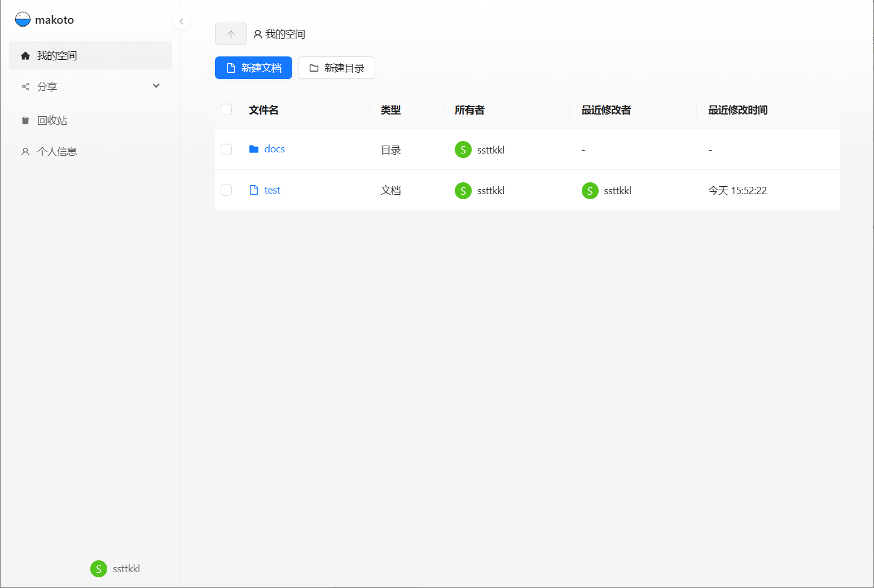874x588 pixels.
Task: Click the ssttkkl avatar at the sidebar bottom
Action: pyautogui.click(x=99, y=569)
